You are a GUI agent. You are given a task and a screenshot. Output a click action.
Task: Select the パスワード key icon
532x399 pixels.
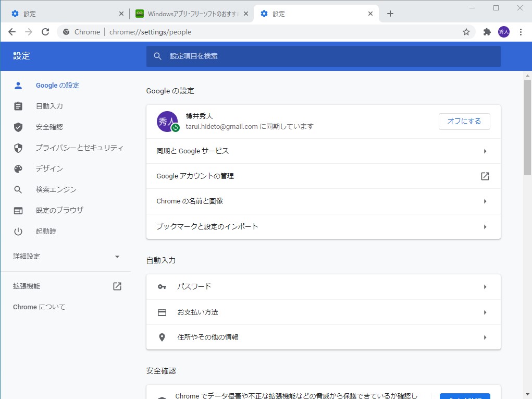162,286
